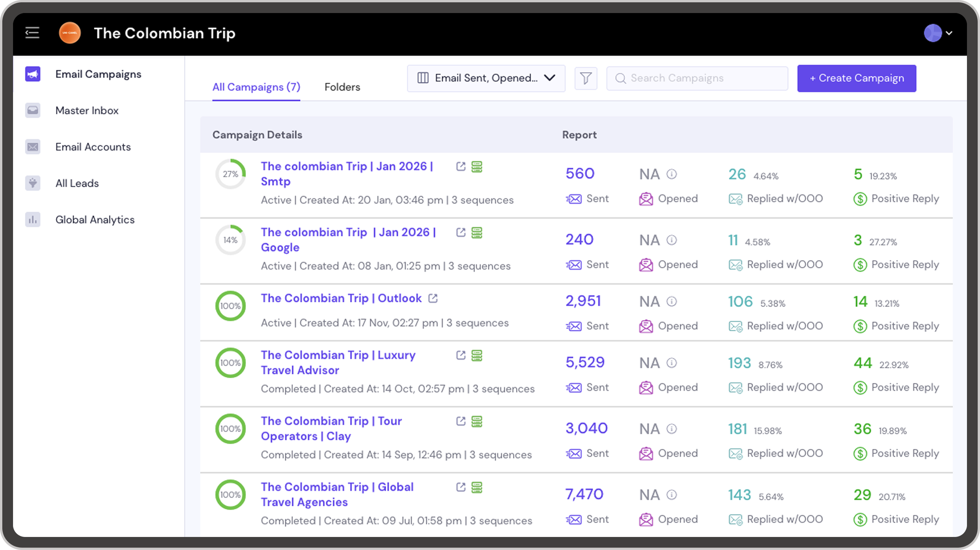Image resolution: width=980 pixels, height=550 pixels.
Task: Click the orange Uni-Camel workspace logo
Action: [x=69, y=33]
